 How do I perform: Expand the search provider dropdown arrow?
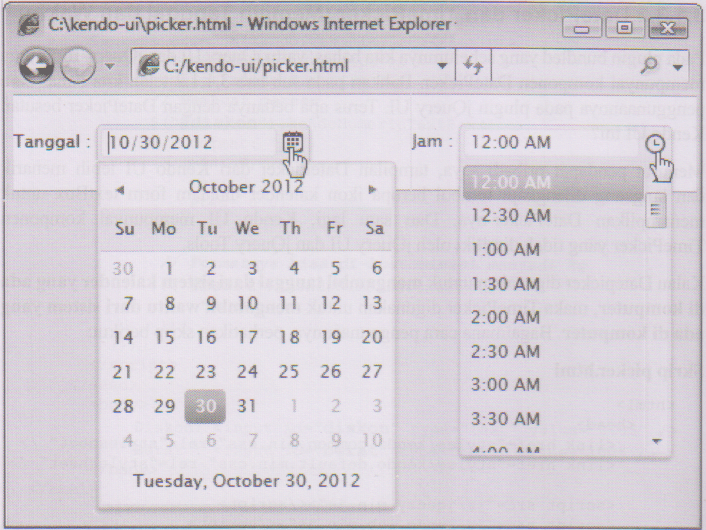(x=678, y=68)
